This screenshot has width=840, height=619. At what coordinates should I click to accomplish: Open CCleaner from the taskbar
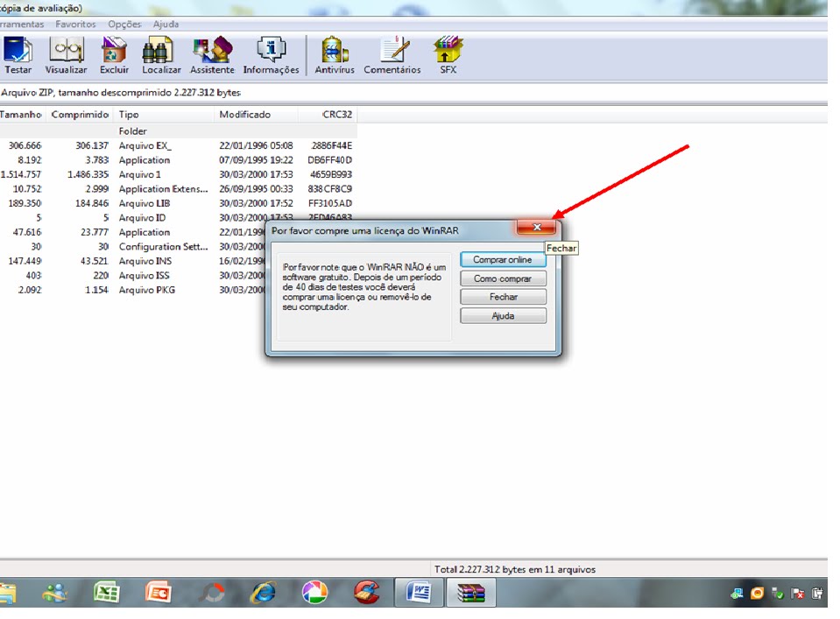click(x=366, y=593)
